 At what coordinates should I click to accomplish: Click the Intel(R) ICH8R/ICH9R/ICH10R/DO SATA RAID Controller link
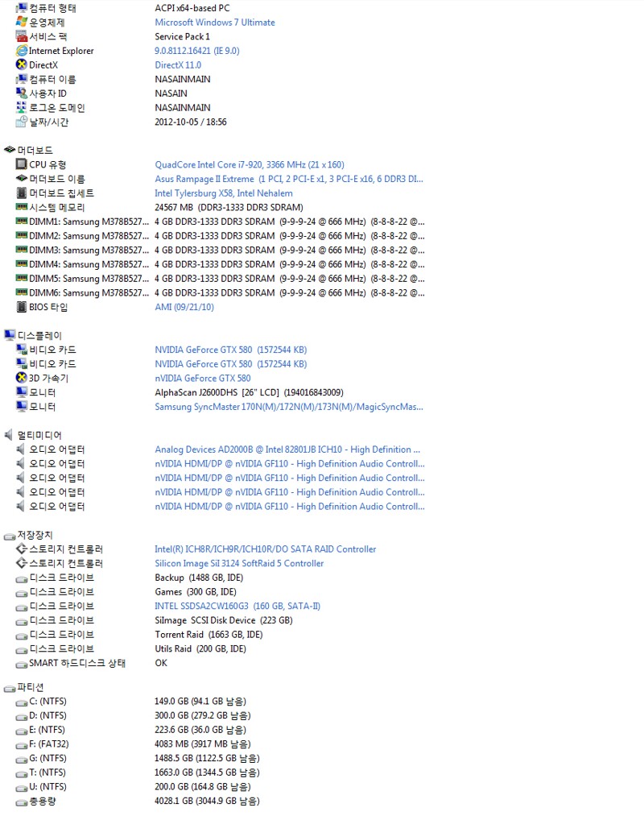266,549
